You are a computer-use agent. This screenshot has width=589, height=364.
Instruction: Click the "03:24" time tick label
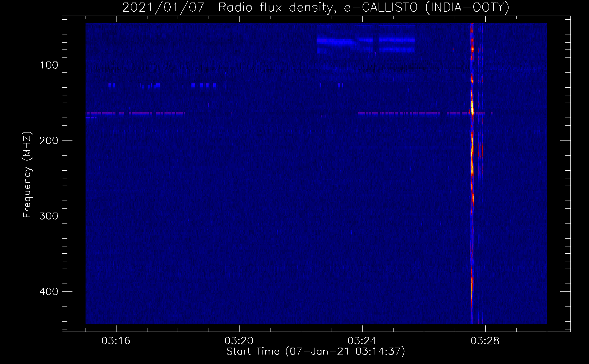click(x=362, y=341)
